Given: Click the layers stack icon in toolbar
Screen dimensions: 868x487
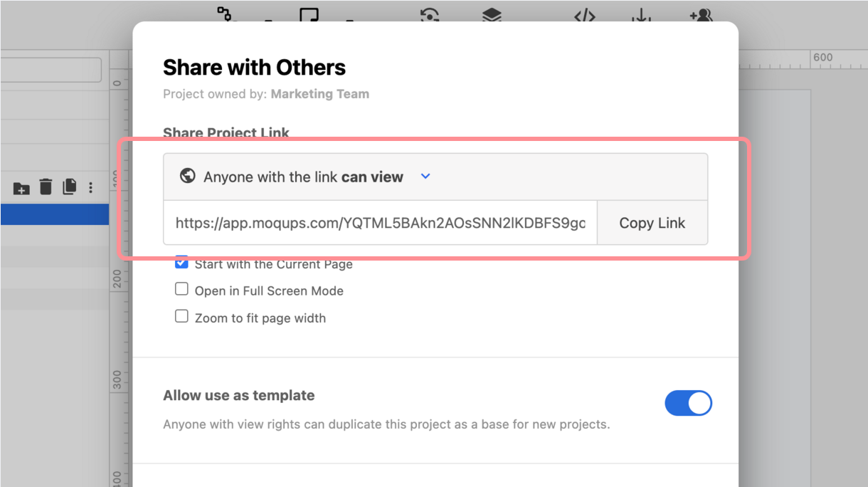Looking at the screenshot, I should tap(492, 15).
